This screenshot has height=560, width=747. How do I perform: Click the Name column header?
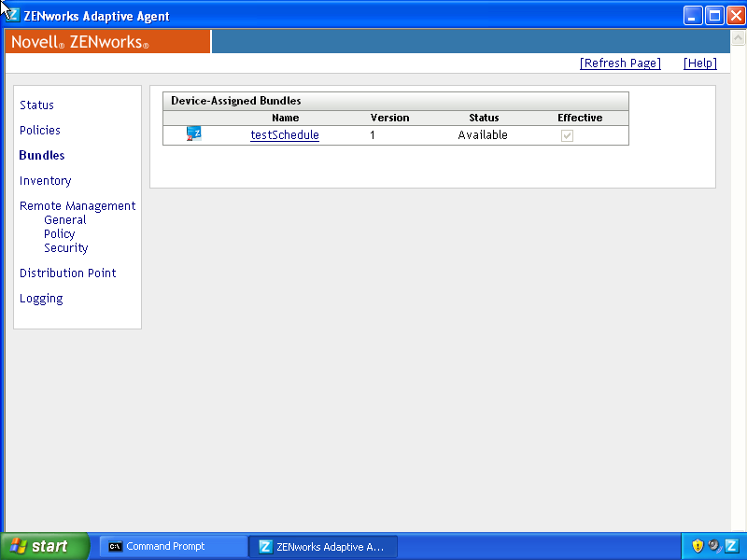286,118
